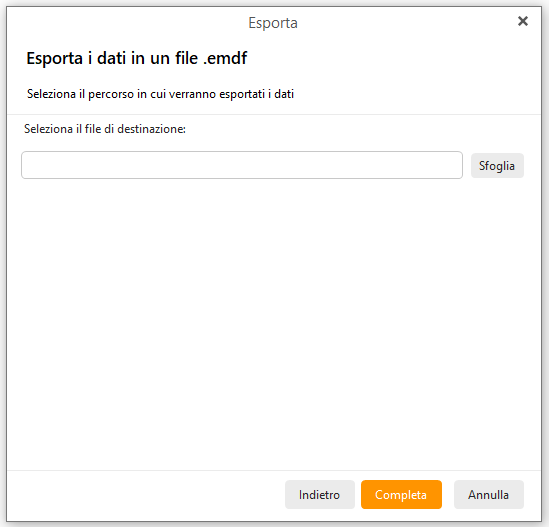This screenshot has width=549, height=527.
Task: Place the cursor in the .emdf file path input
Action: coord(242,165)
